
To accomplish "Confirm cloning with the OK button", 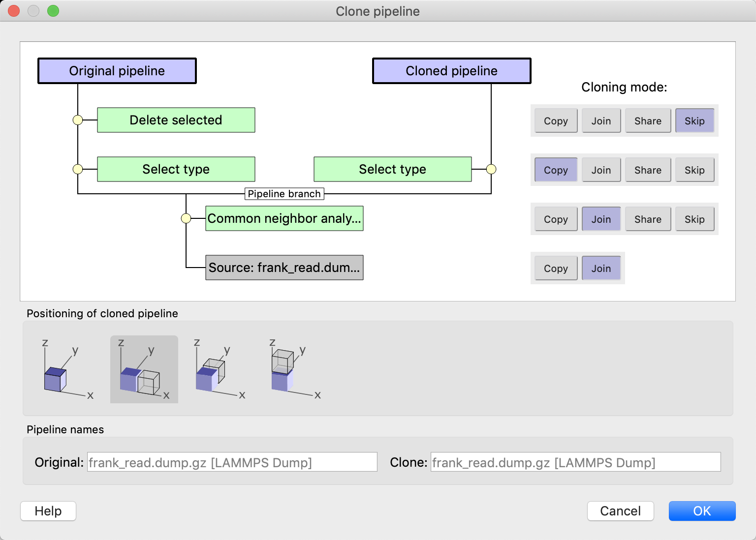I will point(701,511).
